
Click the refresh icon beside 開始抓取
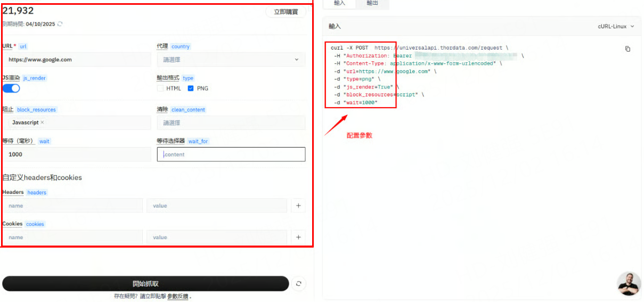[298, 284]
